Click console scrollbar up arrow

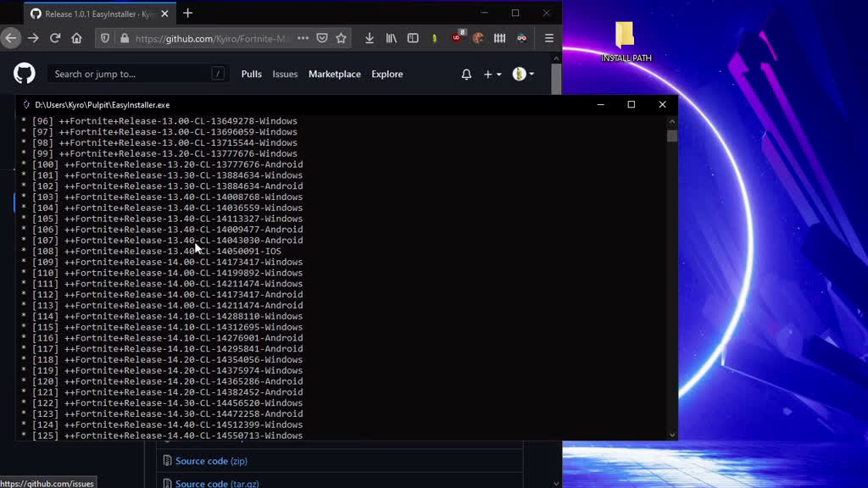click(x=672, y=121)
